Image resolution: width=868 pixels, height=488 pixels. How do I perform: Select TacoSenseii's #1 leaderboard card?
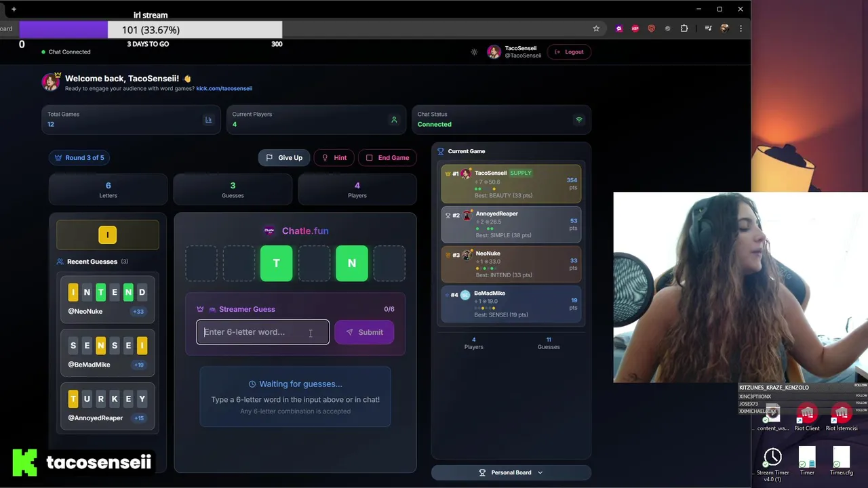(511, 184)
